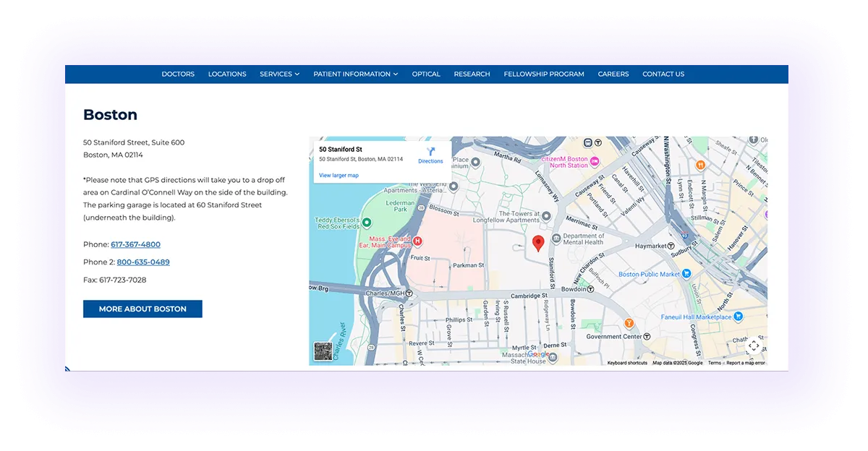
Task: Click the Charles/MGH station icon
Action: pyautogui.click(x=409, y=293)
